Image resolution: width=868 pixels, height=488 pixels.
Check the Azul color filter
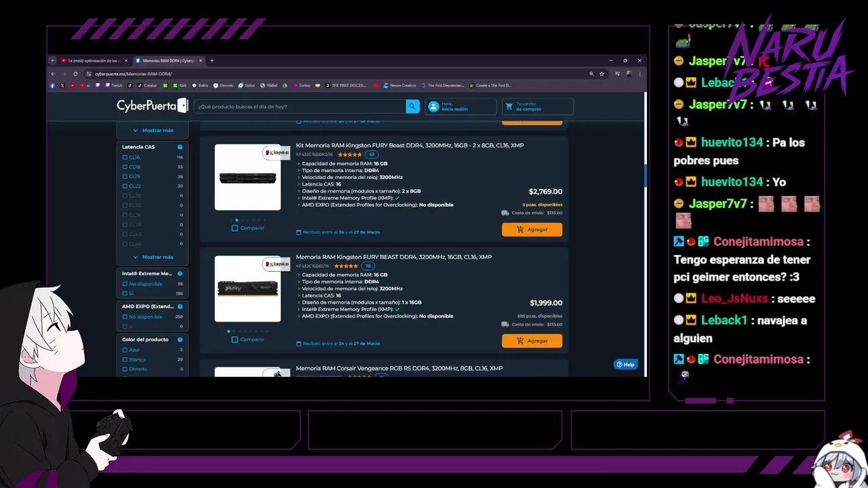coord(125,350)
